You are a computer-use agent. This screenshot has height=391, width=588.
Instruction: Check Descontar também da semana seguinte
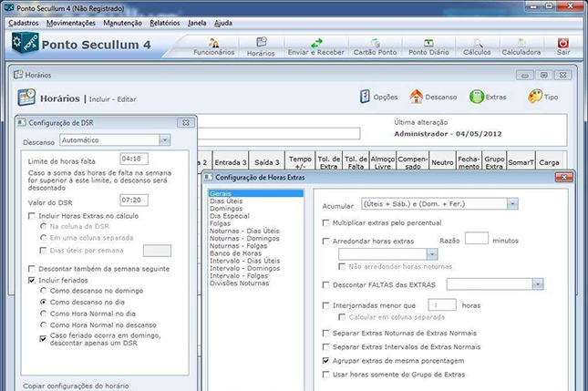[x=32, y=269]
